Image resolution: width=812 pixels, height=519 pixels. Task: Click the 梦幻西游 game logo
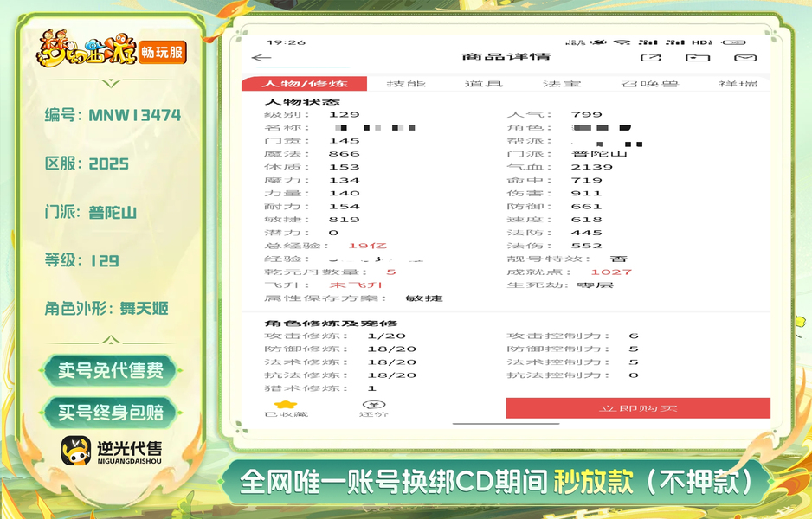(86, 48)
